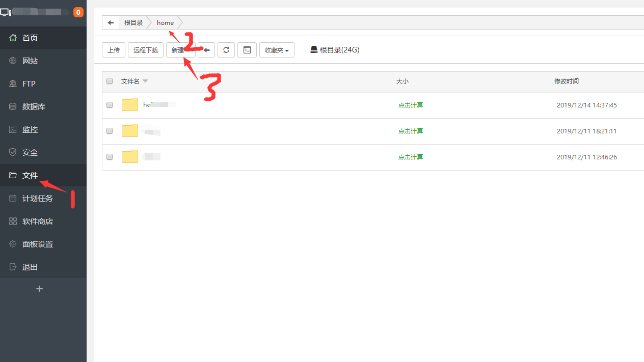Open the 新建 create-new dropdown
644x362 pixels.
[179, 50]
